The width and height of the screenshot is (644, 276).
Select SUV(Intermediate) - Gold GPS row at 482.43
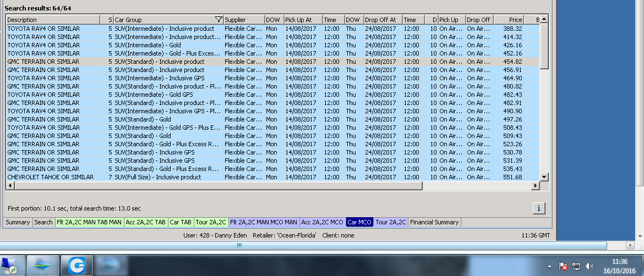272,95
